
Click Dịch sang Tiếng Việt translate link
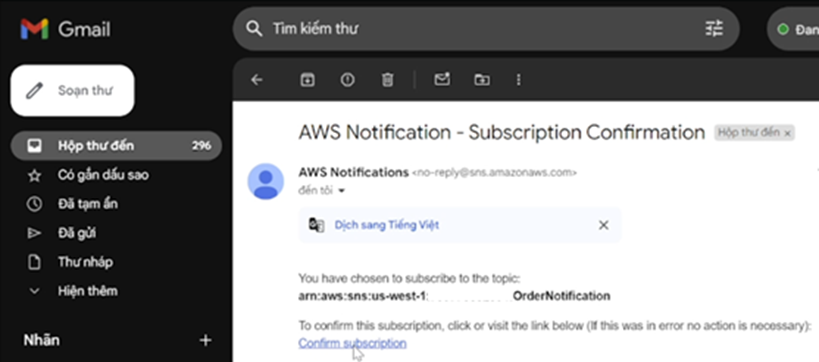pos(387,225)
